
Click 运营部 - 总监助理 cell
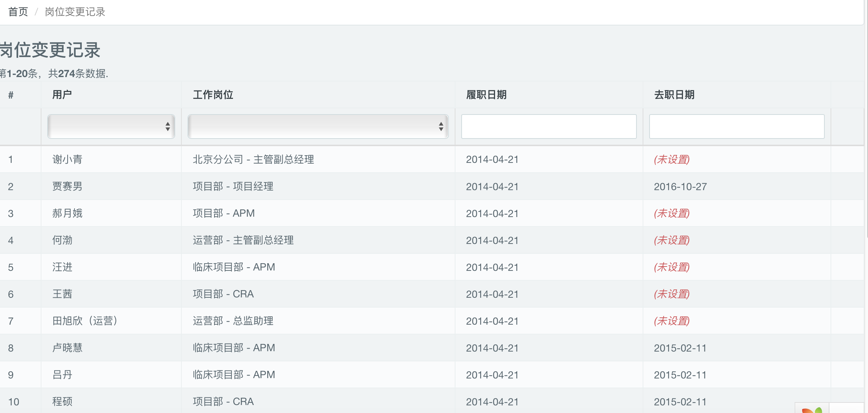tap(233, 321)
